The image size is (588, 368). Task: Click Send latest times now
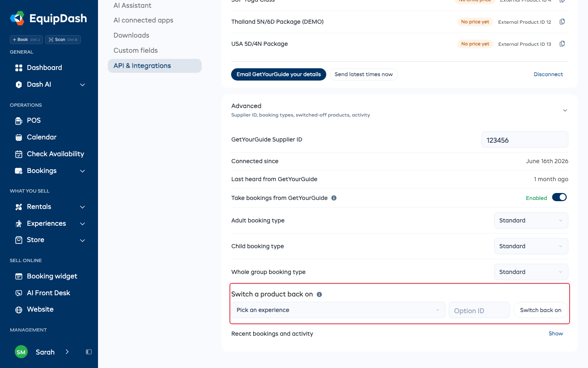[363, 74]
